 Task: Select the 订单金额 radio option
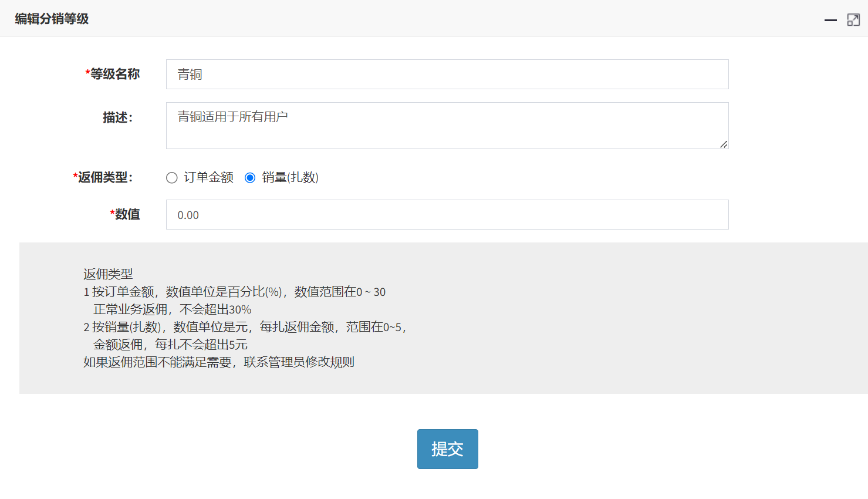point(172,178)
